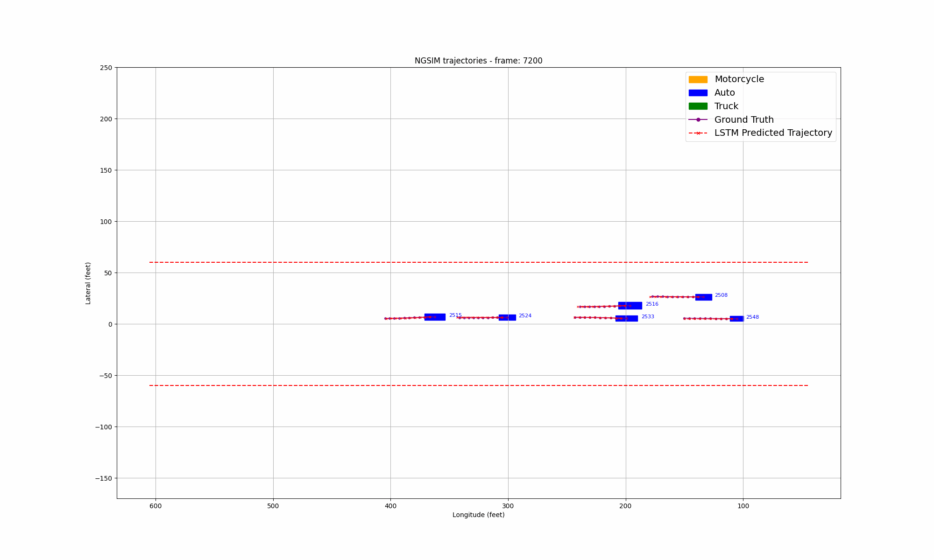
Task: Click the x-axis tick label '500'
Action: (273, 506)
